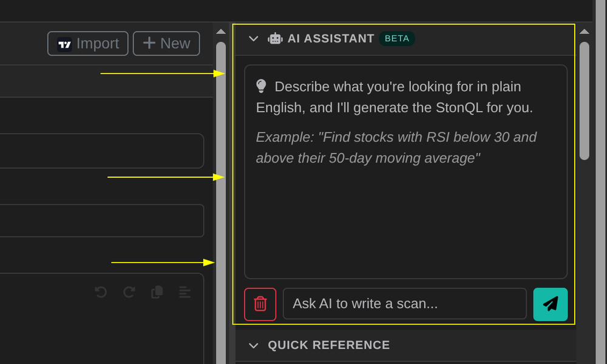Select the redo arrow in the editor toolbar
This screenshot has height=364, width=607.
pos(128,292)
